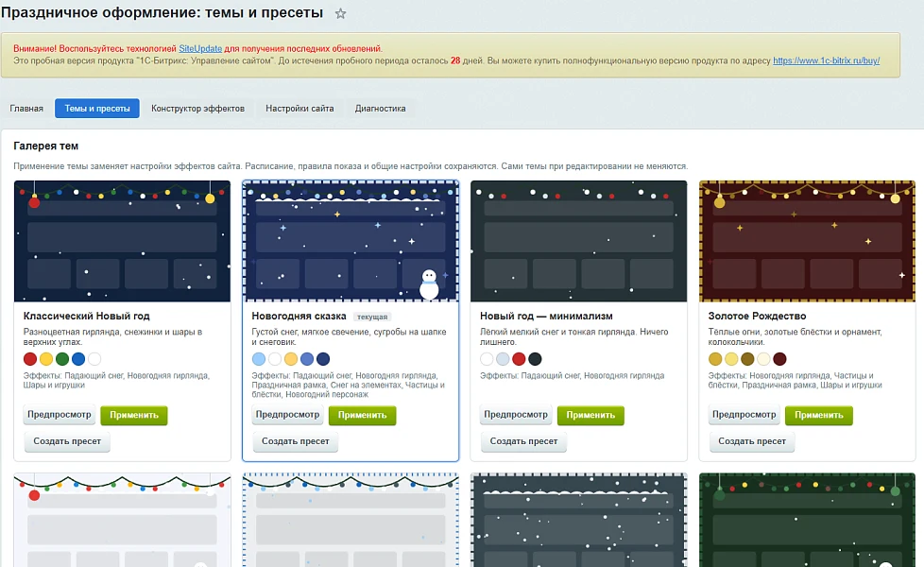Image resolution: width=924 pixels, height=567 pixels.
Task: Click the текущая badge on Новогодняя сказка
Action: [x=372, y=318]
